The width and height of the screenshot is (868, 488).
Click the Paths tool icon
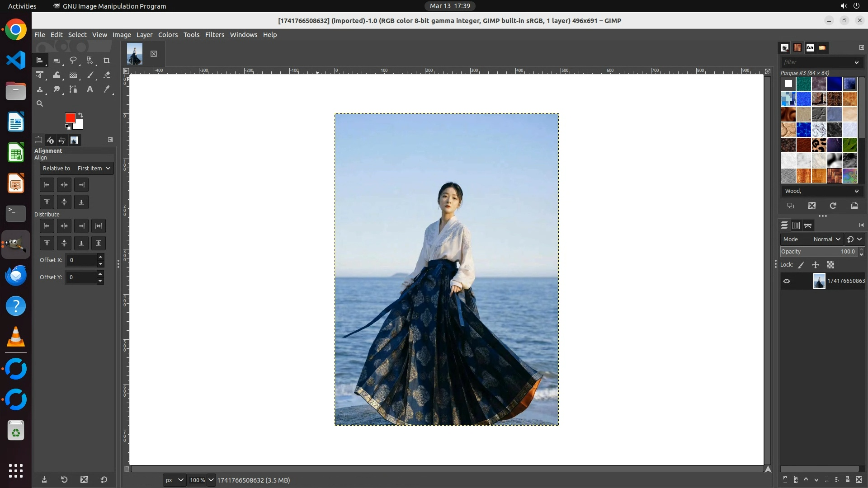pyautogui.click(x=73, y=89)
